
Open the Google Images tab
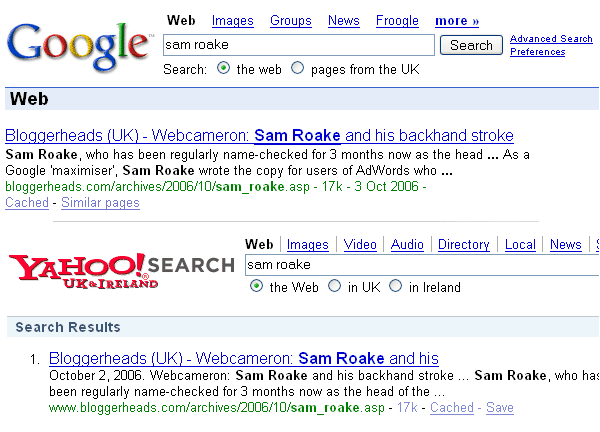[233, 21]
